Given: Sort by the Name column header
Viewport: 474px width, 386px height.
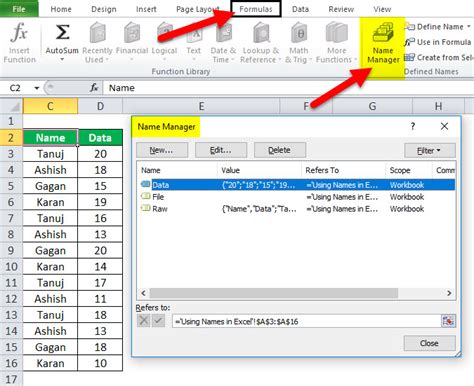Looking at the screenshot, I should 178,170.
